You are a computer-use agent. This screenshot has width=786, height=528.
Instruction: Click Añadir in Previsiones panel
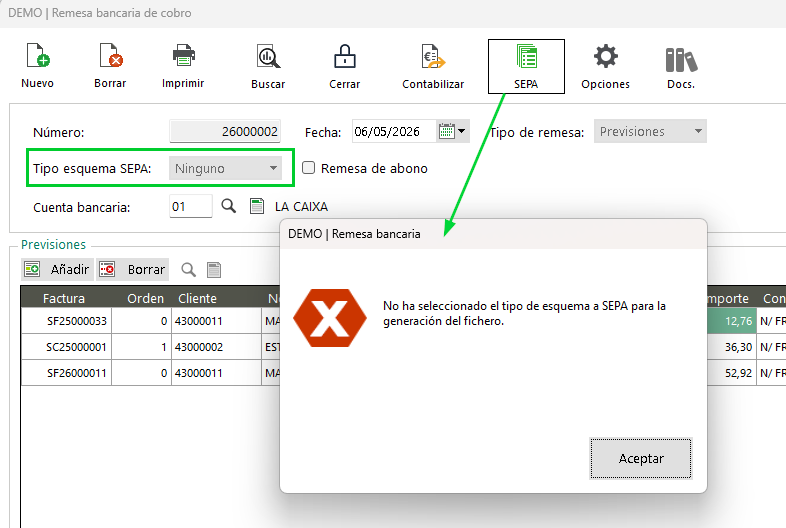point(57,269)
